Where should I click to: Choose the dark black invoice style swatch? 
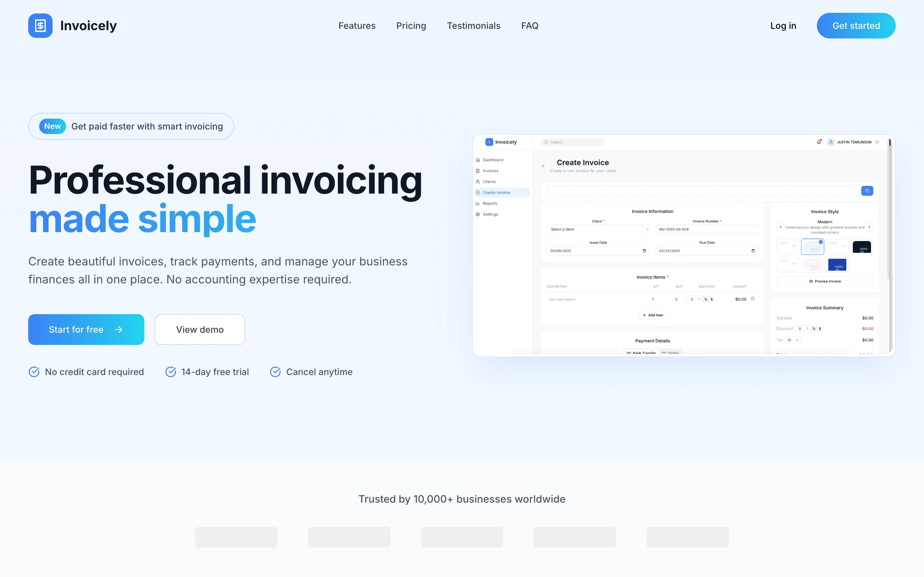861,247
